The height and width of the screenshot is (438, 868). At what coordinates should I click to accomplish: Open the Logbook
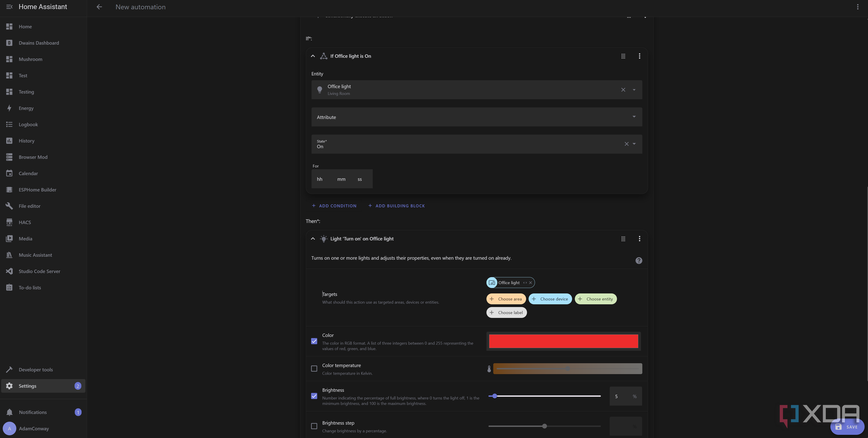(x=43, y=125)
